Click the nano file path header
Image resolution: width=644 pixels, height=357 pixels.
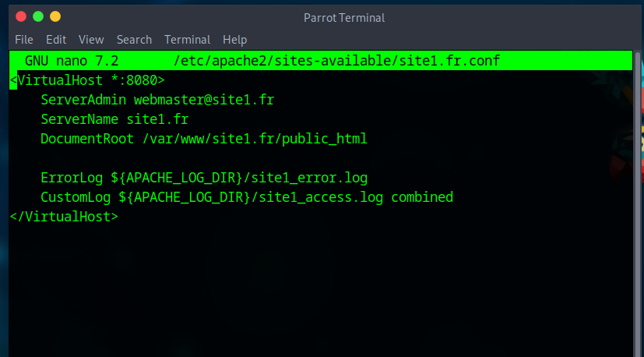point(336,61)
